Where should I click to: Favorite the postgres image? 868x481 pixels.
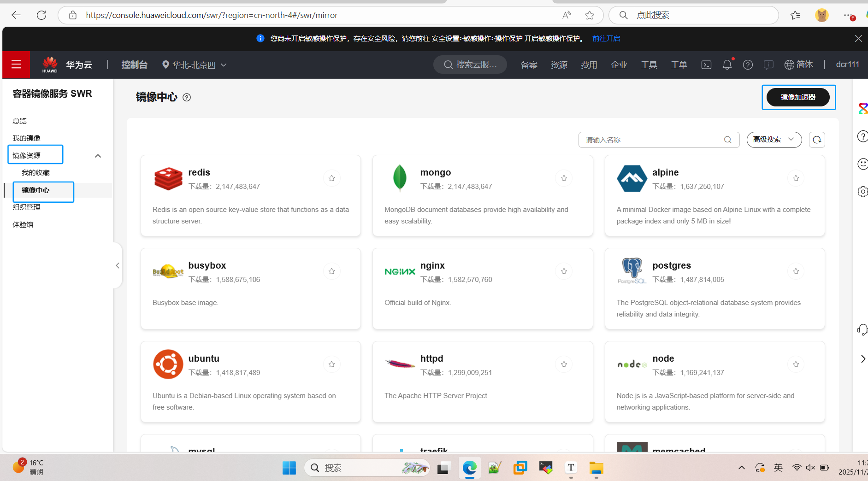click(796, 271)
